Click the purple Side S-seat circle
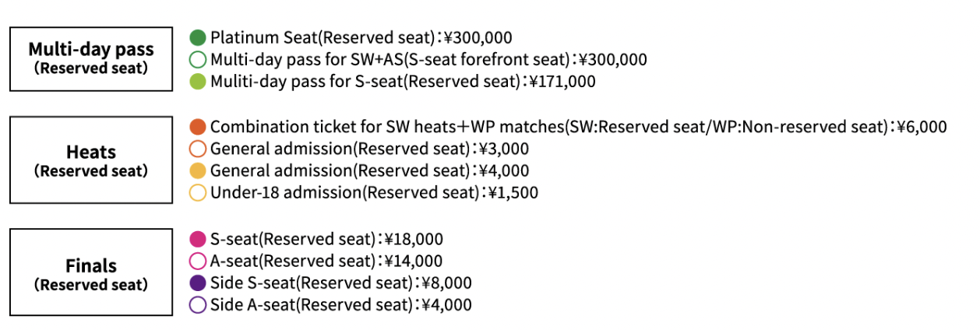This screenshot has height=330, width=980. pyautogui.click(x=198, y=283)
